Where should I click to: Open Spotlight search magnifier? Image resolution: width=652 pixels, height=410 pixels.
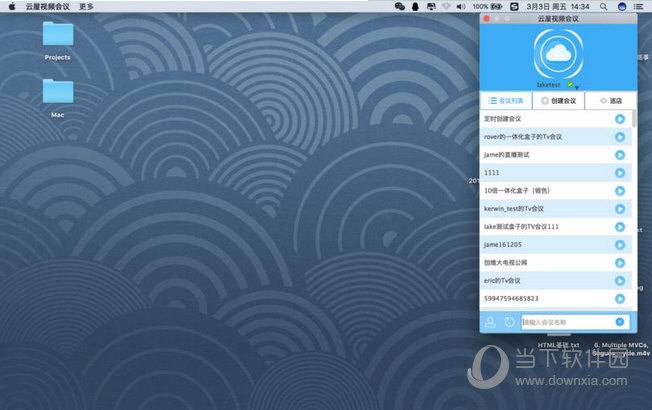pos(603,6)
